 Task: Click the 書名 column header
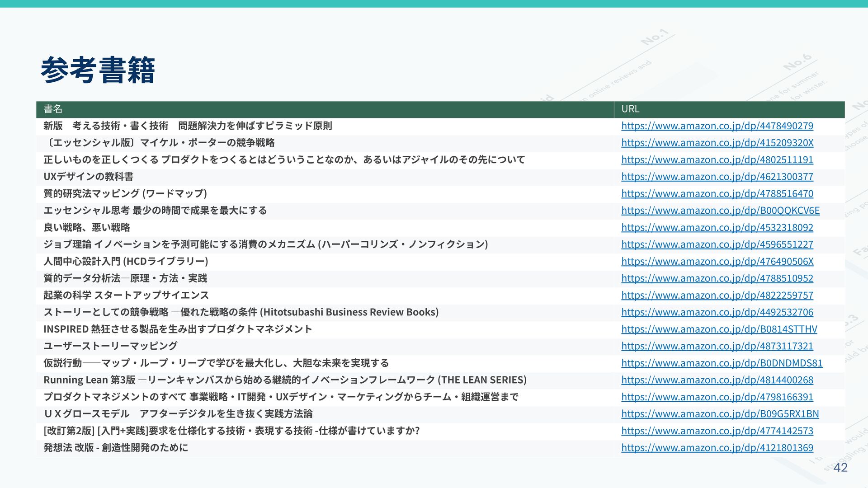(x=53, y=109)
